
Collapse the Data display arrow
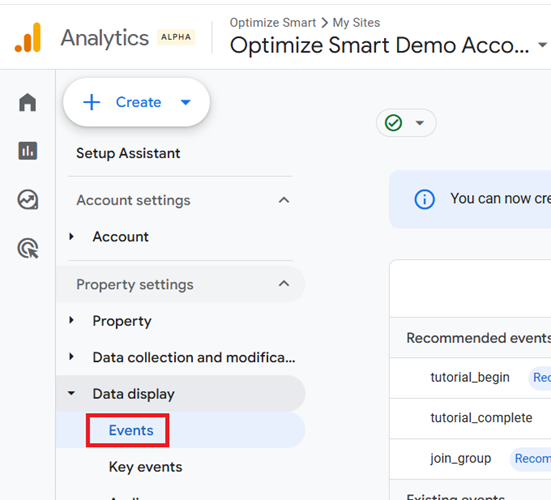[x=71, y=393]
